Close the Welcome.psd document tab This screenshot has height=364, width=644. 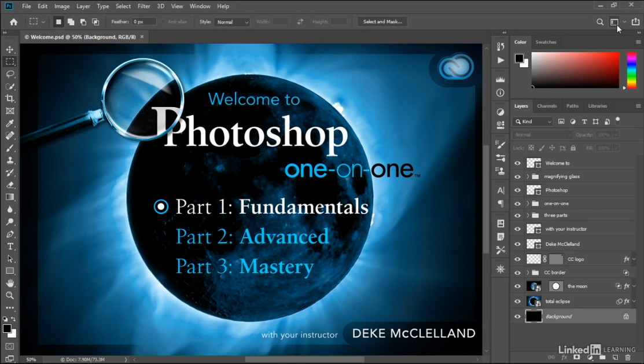(142, 36)
